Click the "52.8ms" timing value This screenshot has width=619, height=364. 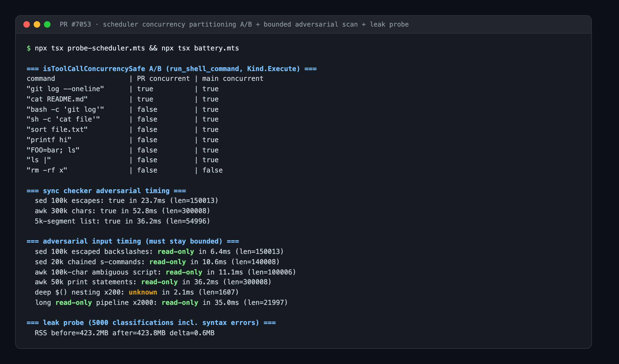[145, 211]
